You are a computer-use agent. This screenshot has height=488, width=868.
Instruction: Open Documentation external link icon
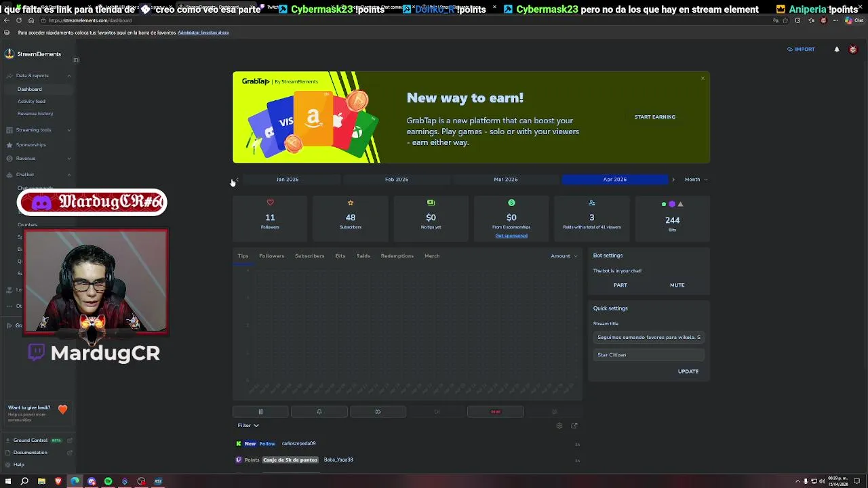point(70,453)
